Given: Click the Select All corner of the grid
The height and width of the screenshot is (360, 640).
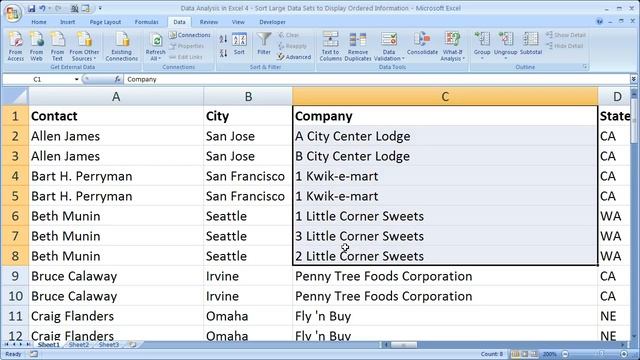Looking at the screenshot, I should click(15, 96).
